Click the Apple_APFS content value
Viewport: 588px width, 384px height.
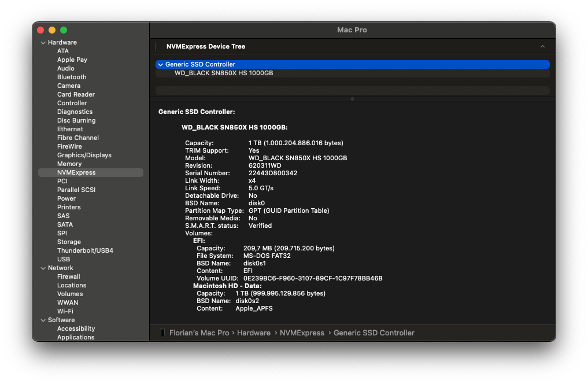tap(254, 309)
